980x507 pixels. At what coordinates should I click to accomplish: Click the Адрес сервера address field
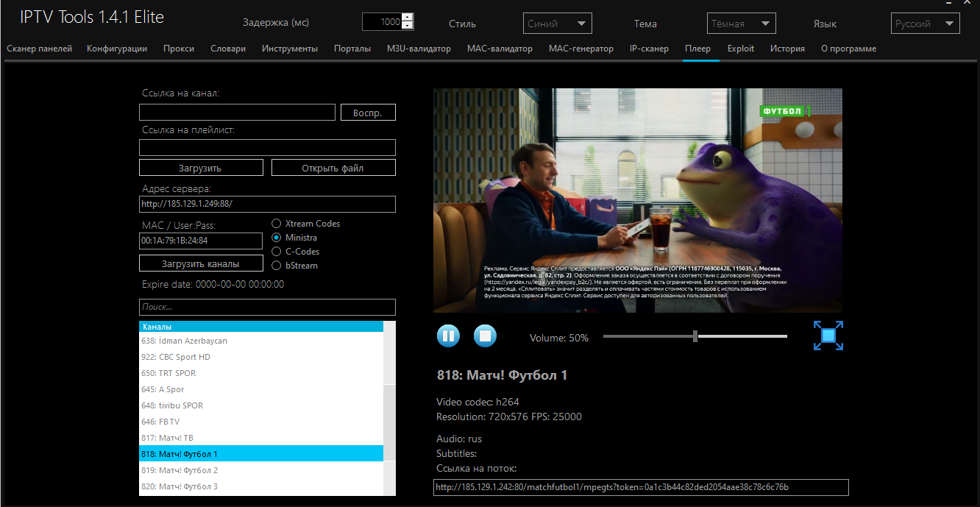tap(267, 204)
